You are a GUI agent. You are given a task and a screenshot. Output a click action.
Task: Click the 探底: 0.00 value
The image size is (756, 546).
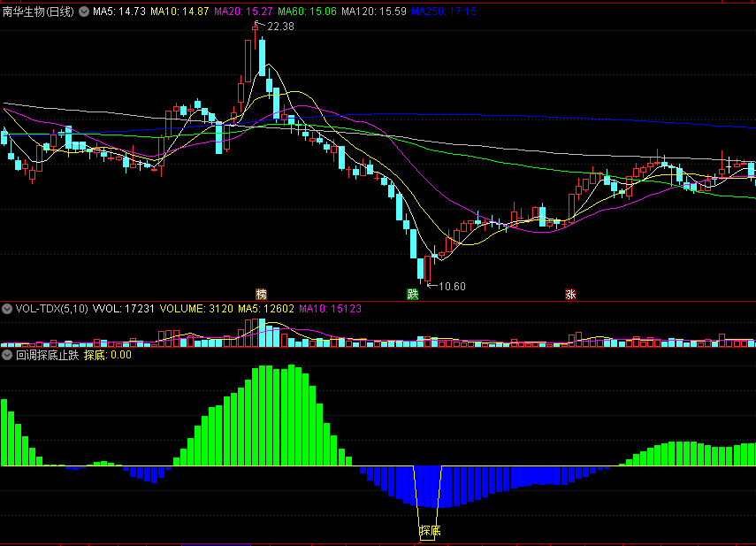[x=108, y=356]
